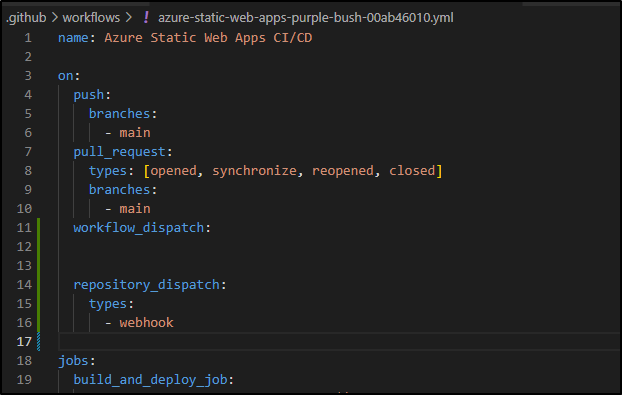Click line number 1 in gutter
The height and width of the screenshot is (395, 622).
pyautogui.click(x=28, y=38)
